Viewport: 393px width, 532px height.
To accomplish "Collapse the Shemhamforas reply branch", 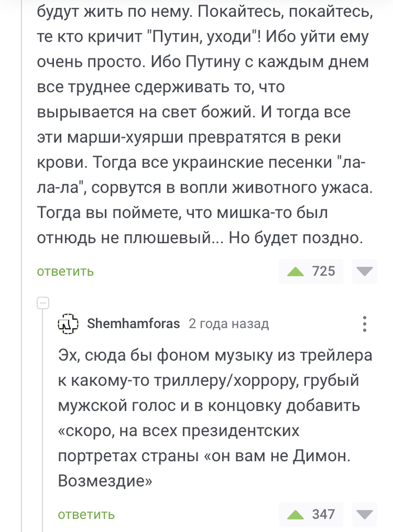I will click(43, 303).
